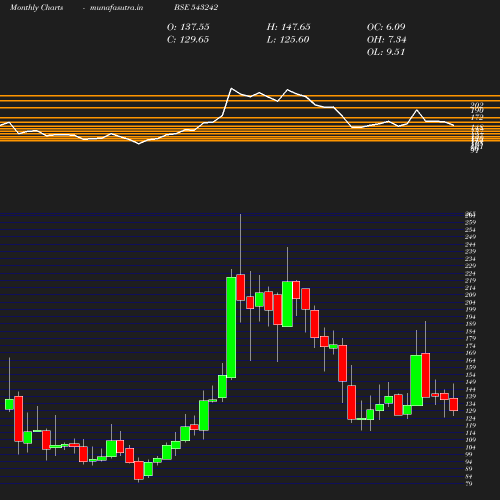Click the '184' label on the candlestick price axis
Viewport: 500px width, 500px height.
471,331
